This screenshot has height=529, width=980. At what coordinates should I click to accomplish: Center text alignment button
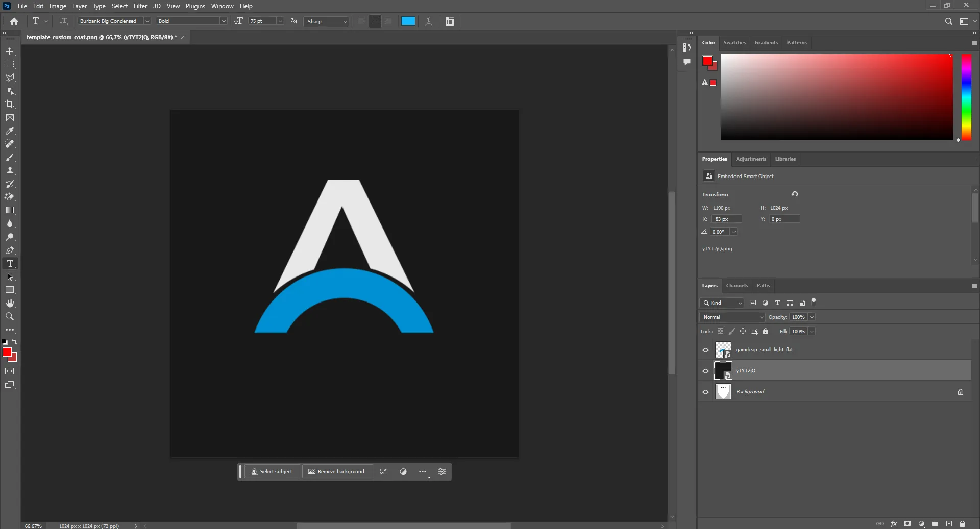pos(375,21)
